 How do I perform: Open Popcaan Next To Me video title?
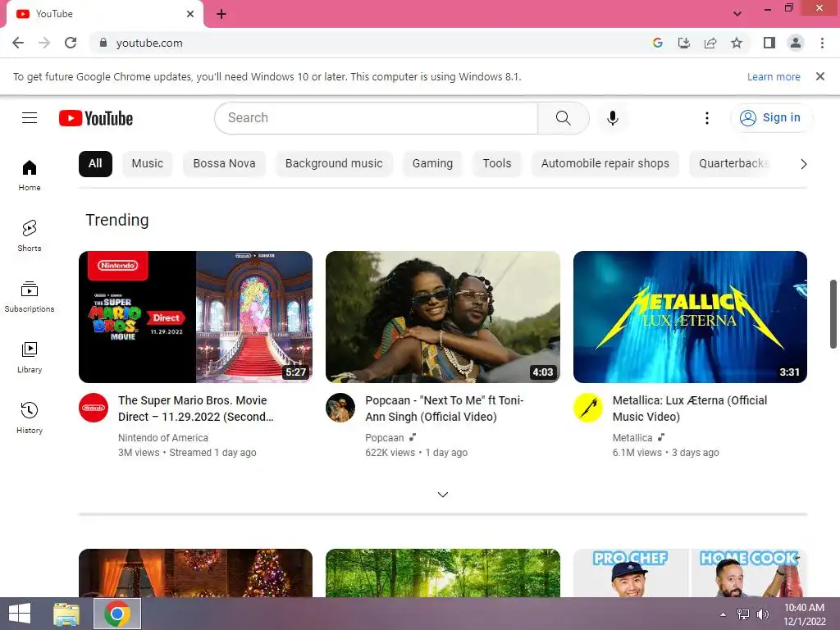(x=444, y=409)
